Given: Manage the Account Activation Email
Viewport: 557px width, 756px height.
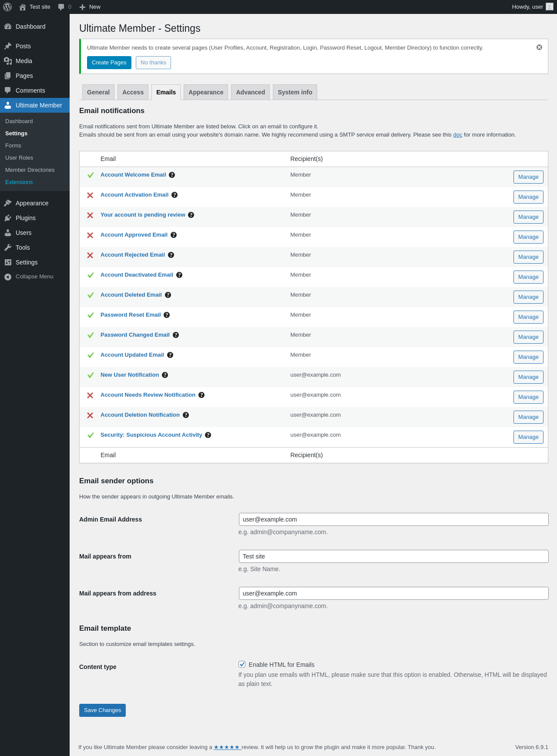Looking at the screenshot, I should tap(528, 197).
